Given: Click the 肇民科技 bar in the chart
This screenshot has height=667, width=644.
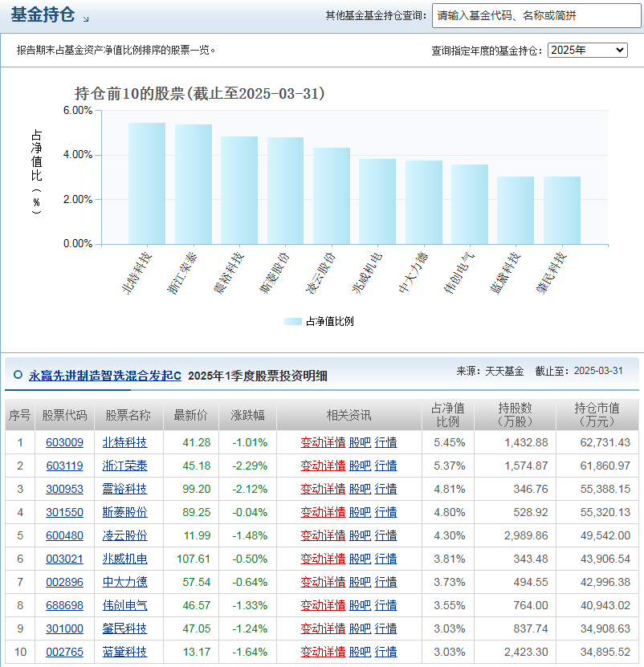Looking at the screenshot, I should tap(562, 210).
